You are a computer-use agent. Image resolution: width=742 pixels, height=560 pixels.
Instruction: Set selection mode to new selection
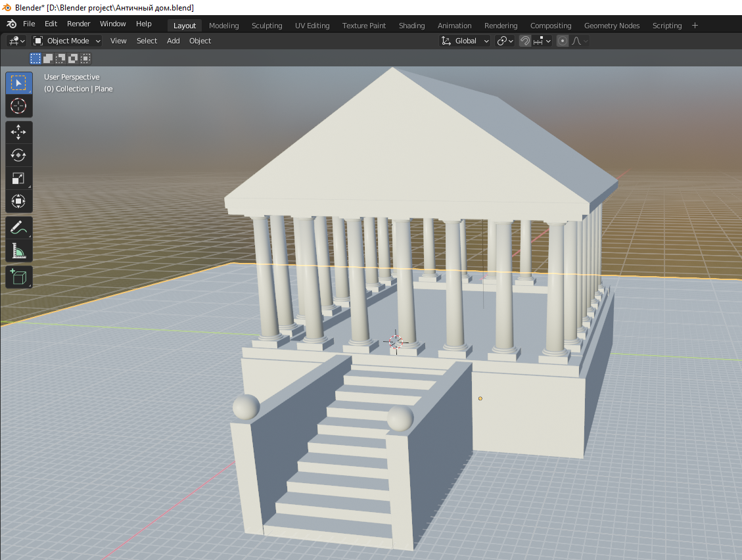pyautogui.click(x=35, y=58)
